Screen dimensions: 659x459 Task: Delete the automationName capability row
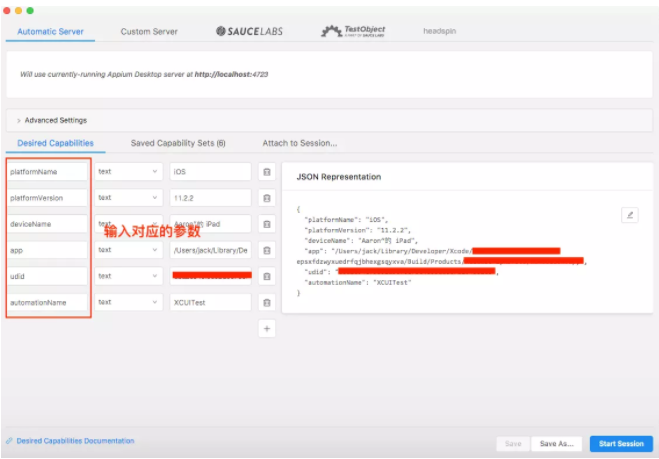point(266,303)
